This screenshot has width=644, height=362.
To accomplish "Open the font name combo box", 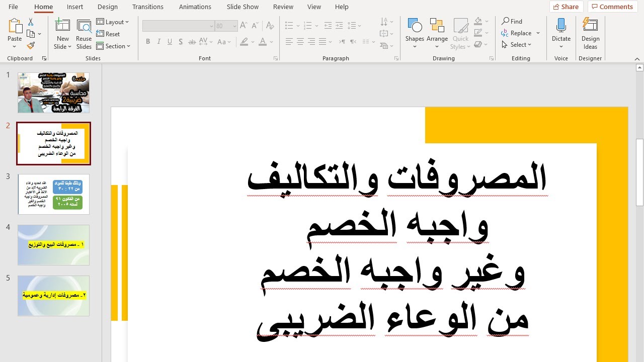I will pyautogui.click(x=179, y=26).
